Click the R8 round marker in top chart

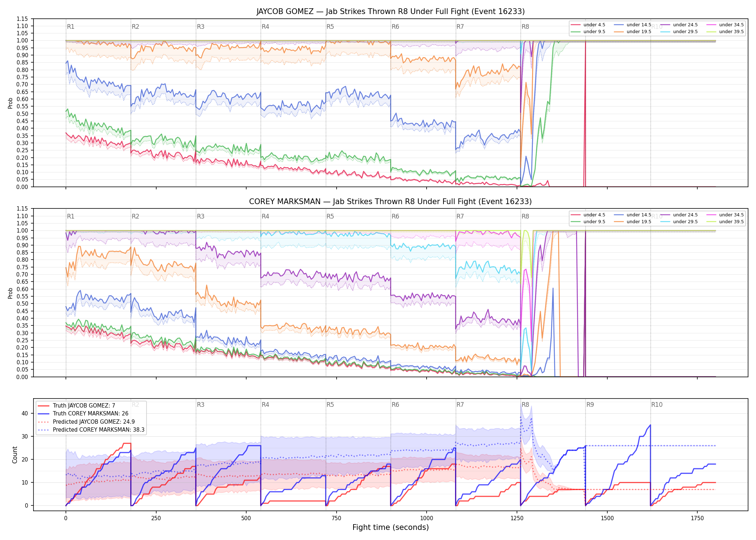coord(525,27)
